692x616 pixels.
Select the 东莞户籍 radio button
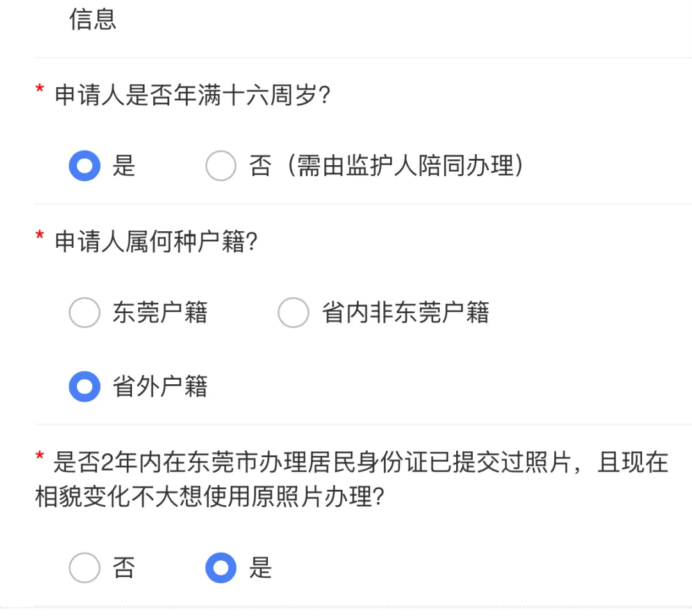click(85, 312)
